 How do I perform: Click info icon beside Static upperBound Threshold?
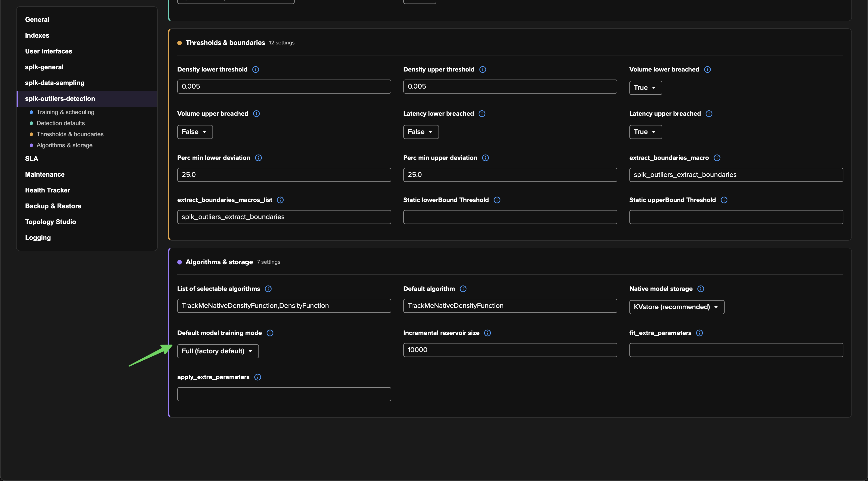point(724,200)
